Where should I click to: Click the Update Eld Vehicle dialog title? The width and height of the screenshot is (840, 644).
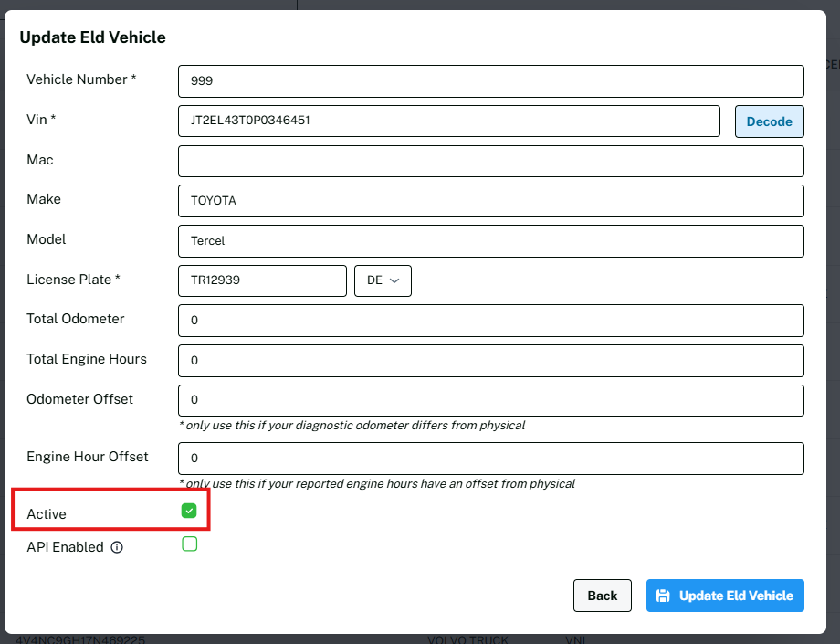coord(92,37)
